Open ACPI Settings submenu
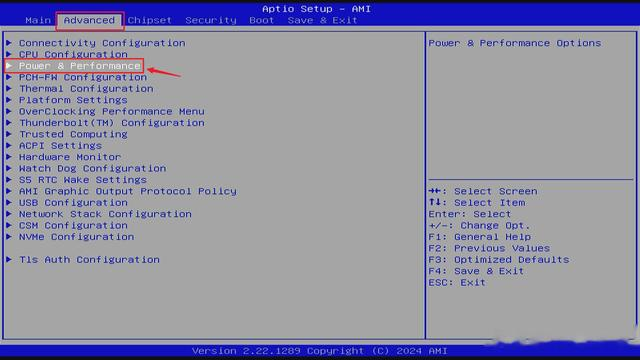Image resolution: width=640 pixels, height=360 pixels. [x=60, y=146]
